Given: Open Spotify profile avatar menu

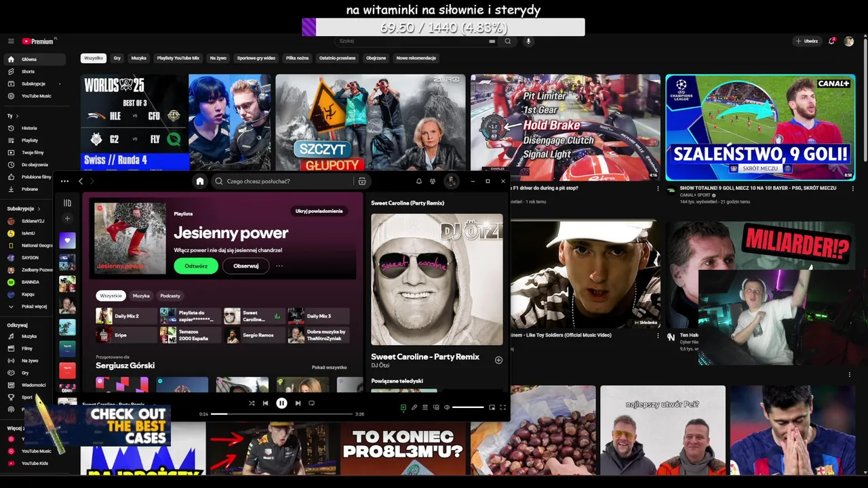Looking at the screenshot, I should point(450,181).
